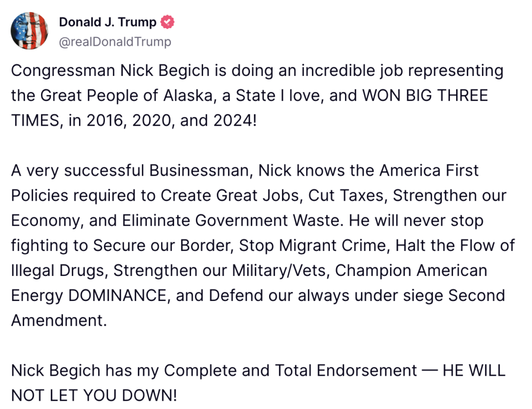Click the word 'DOMINANCE' in the post
The height and width of the screenshot is (409, 532).
coord(119,296)
